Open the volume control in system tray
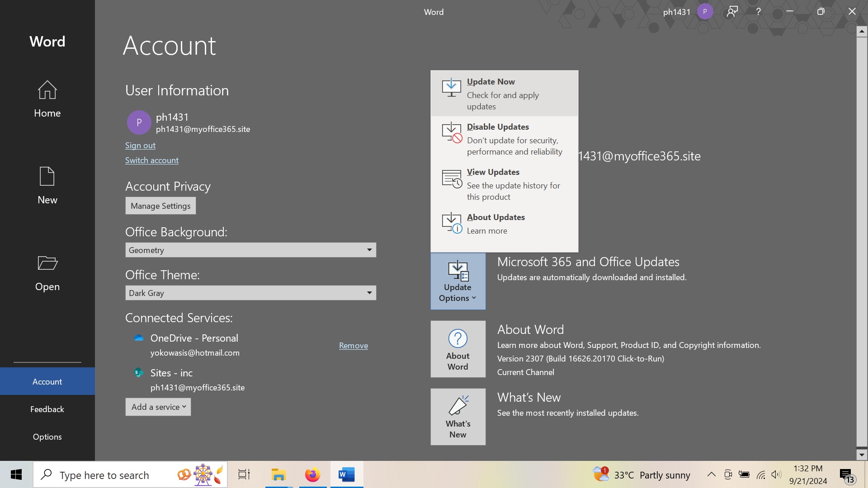Image resolution: width=868 pixels, height=488 pixels. (x=776, y=474)
